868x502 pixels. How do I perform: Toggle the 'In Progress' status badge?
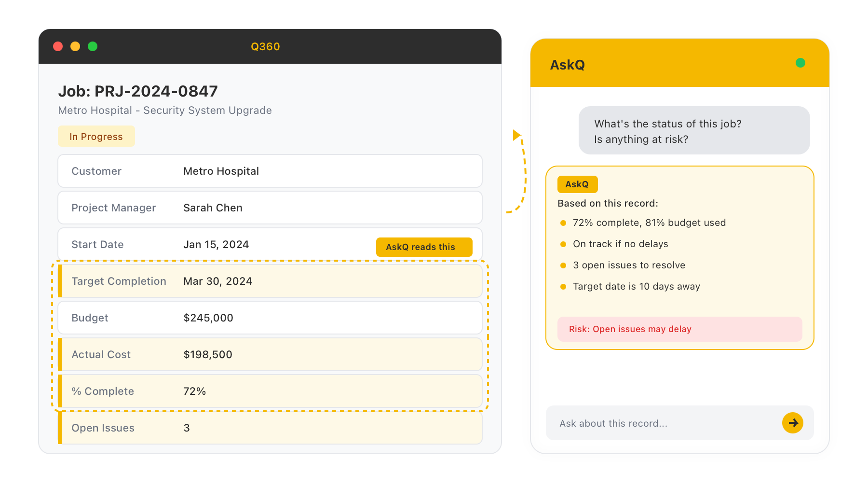pyautogui.click(x=96, y=136)
